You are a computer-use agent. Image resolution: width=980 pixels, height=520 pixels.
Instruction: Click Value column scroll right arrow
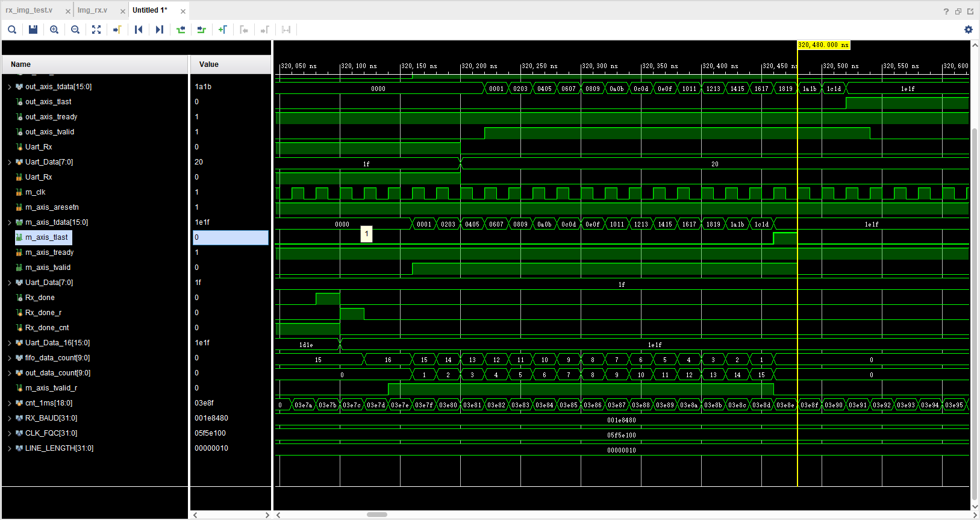(267, 515)
